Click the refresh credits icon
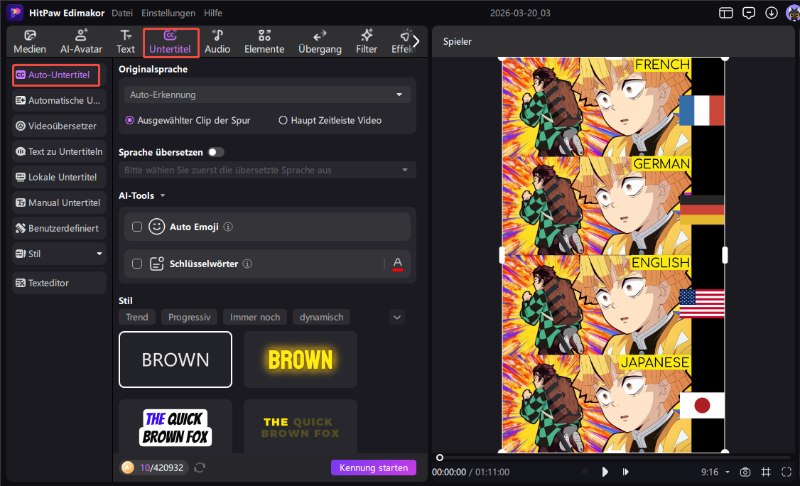Image resolution: width=800 pixels, height=486 pixels. (x=200, y=467)
